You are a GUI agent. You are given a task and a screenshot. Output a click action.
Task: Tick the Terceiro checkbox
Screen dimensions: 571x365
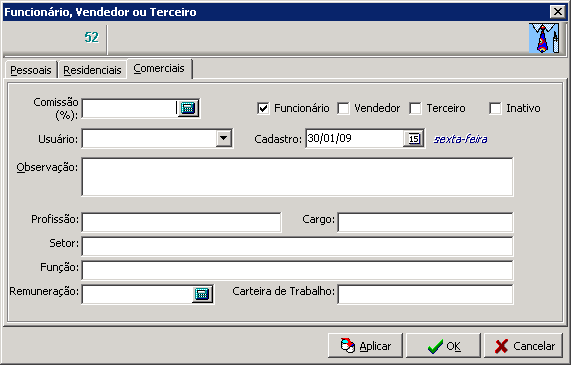(415, 108)
